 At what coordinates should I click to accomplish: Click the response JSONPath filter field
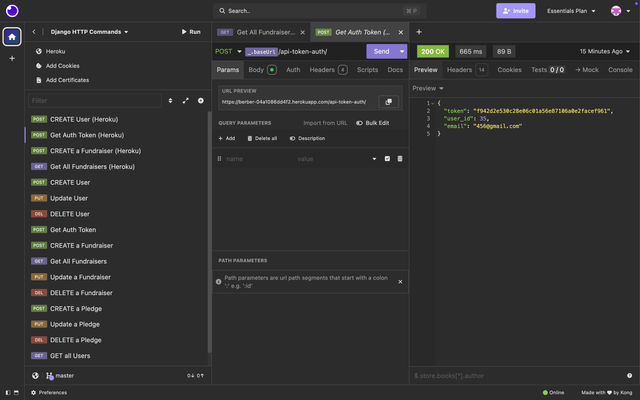[x=517, y=376]
